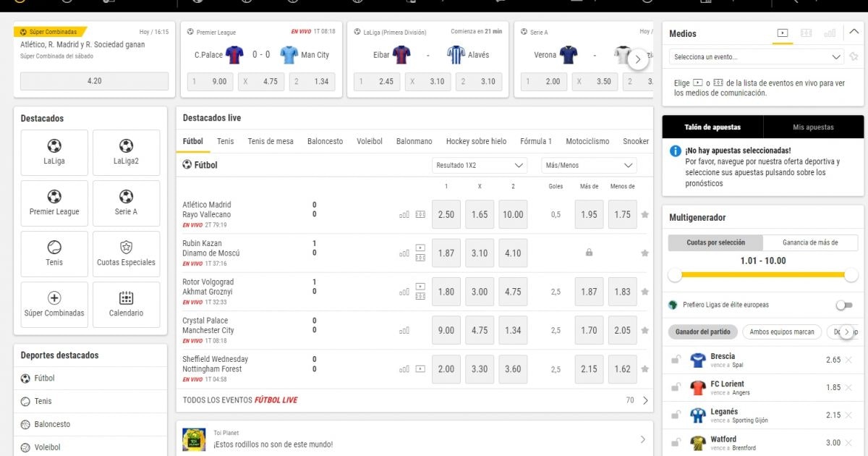Toggle the lock on the FC Lorient pick
This screenshot has height=456, width=868.
(676, 387)
